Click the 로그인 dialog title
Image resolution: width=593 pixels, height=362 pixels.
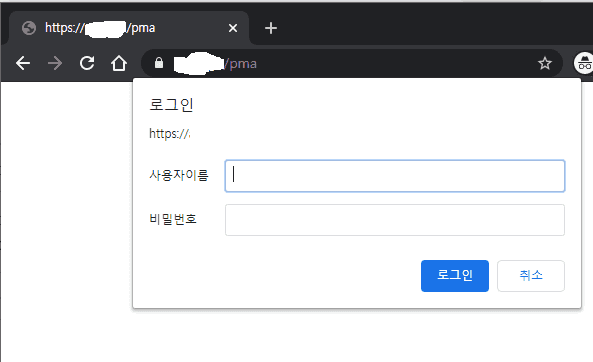pyautogui.click(x=171, y=105)
